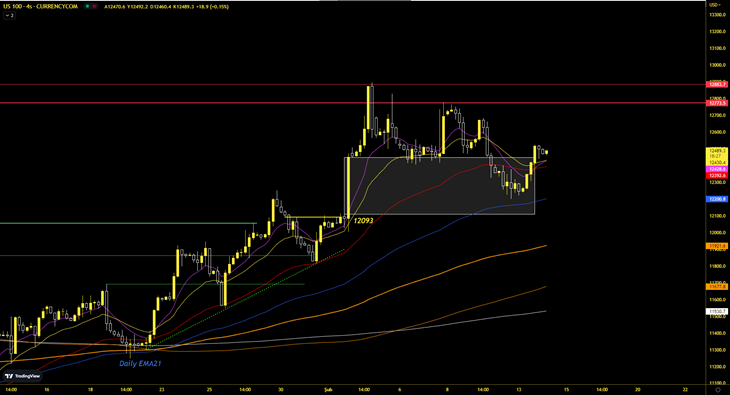Click the 23 date label on time axis
Image resolution: width=730 pixels, height=395 pixels.
coord(162,389)
